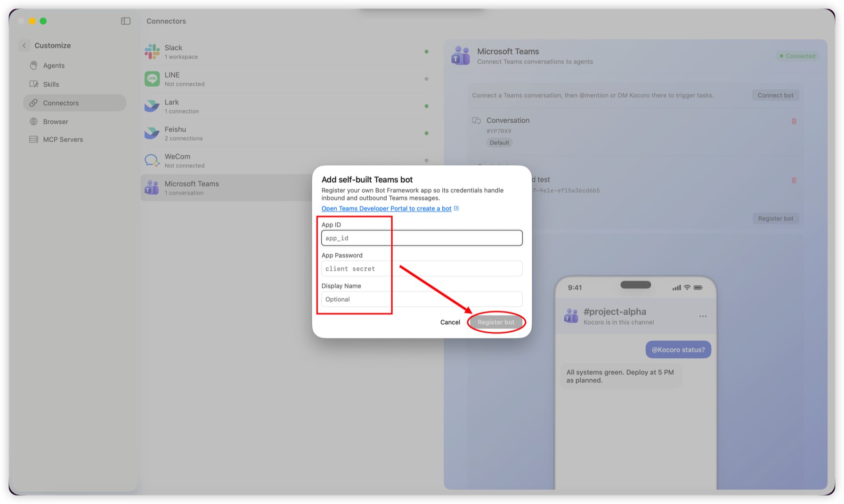
Task: Click the Conversation chat icon
Action: 476,121
